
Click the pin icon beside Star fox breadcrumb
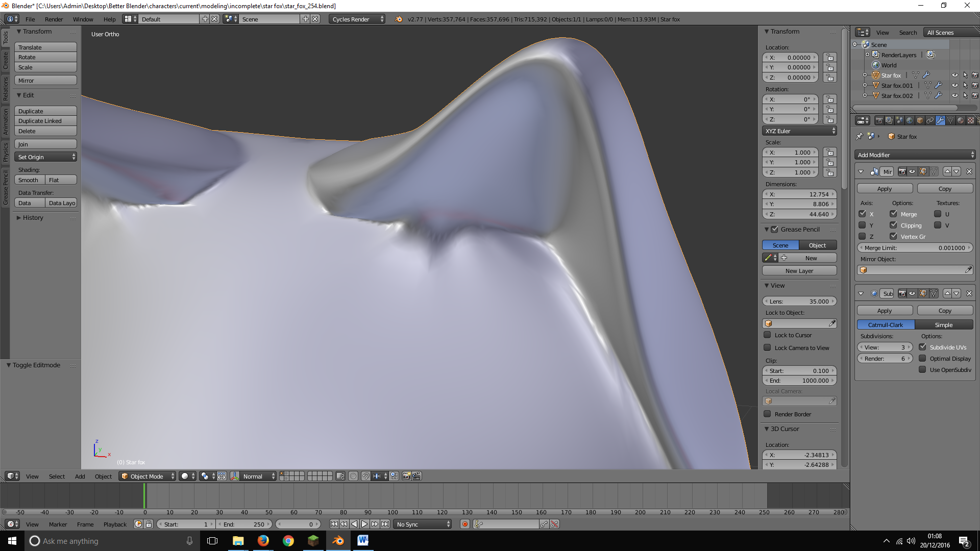point(860,136)
